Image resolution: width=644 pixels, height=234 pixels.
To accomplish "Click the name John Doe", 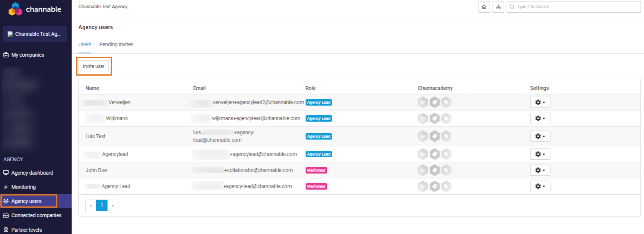I will point(96,170).
